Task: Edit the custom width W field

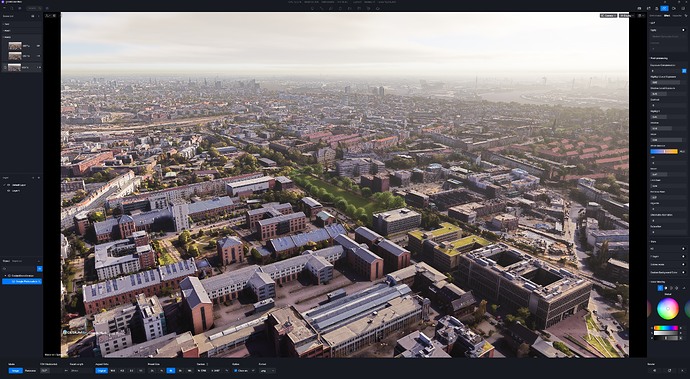Action: click(x=202, y=371)
